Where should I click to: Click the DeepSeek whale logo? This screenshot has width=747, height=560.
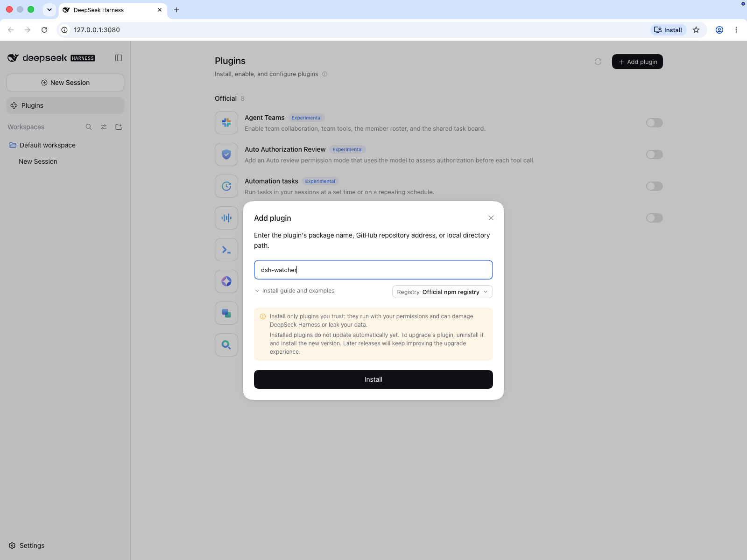pyautogui.click(x=13, y=58)
